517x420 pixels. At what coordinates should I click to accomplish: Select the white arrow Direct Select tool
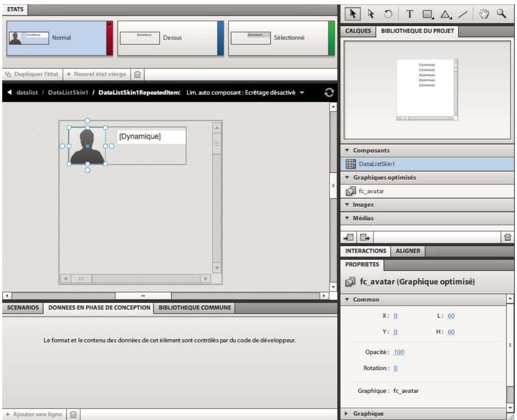coord(371,14)
